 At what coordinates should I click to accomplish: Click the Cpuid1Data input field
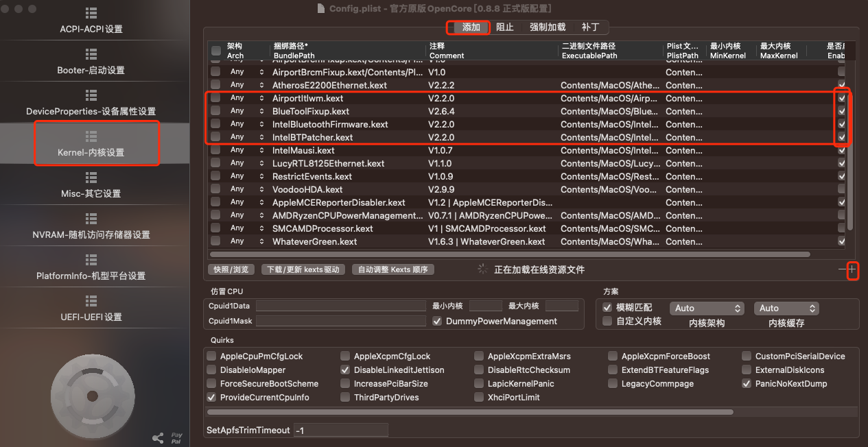coord(340,306)
